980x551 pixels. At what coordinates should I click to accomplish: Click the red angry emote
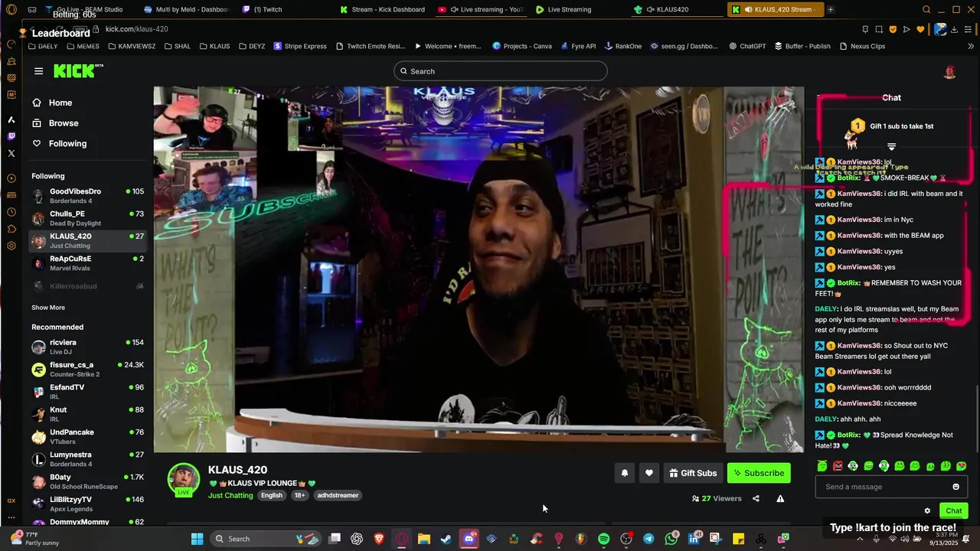point(838,466)
